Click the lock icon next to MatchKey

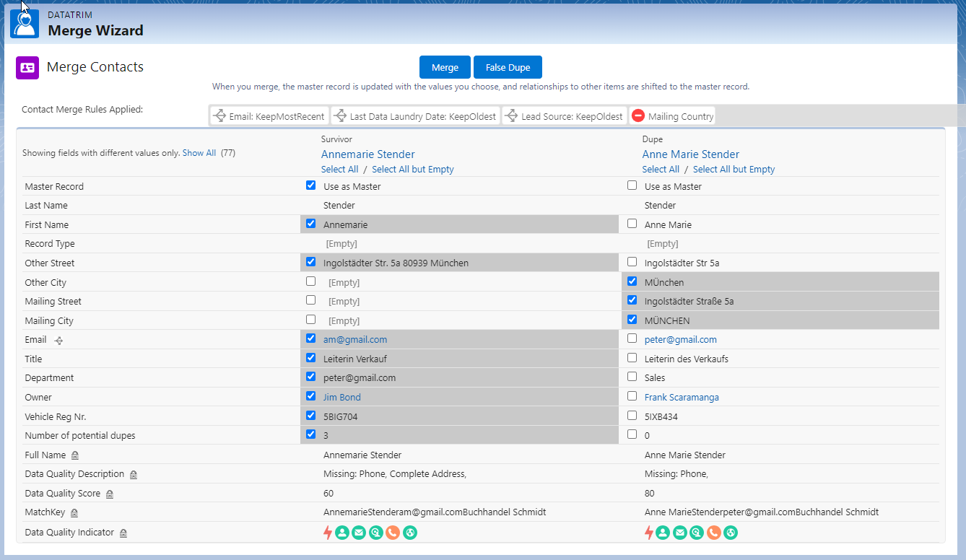coord(74,513)
